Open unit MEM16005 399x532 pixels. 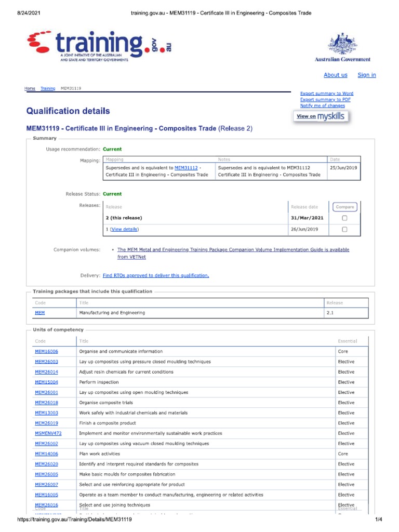coord(46,495)
